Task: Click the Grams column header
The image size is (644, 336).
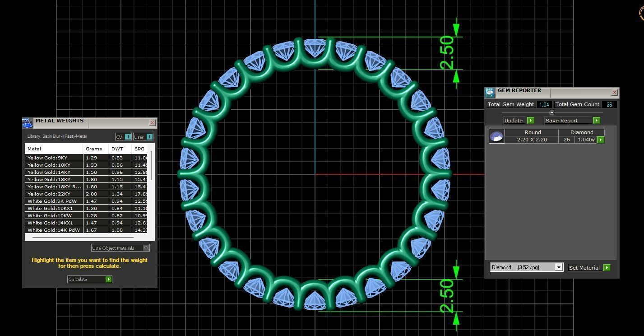Action: click(x=96, y=149)
